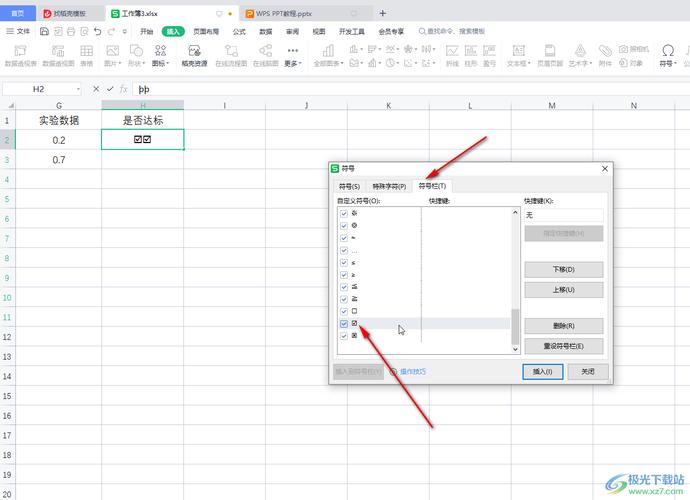Click the Camera (照相机) icon

(634, 49)
